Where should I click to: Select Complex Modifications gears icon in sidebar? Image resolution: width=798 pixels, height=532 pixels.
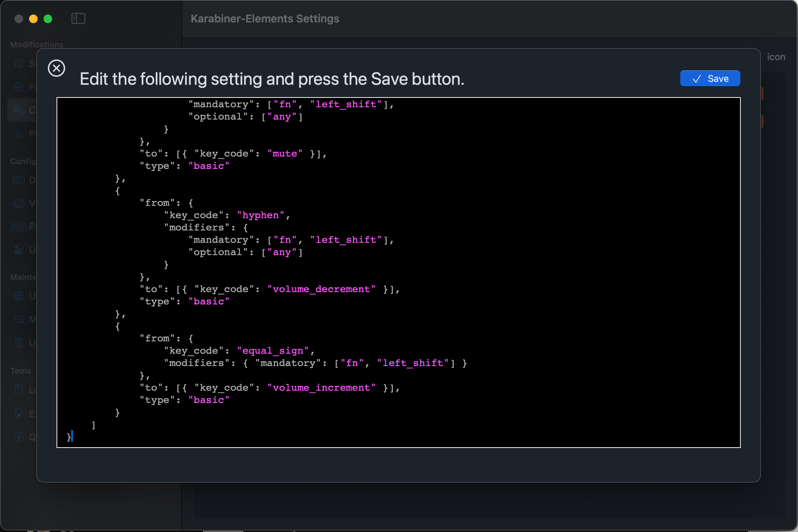[x=19, y=110]
